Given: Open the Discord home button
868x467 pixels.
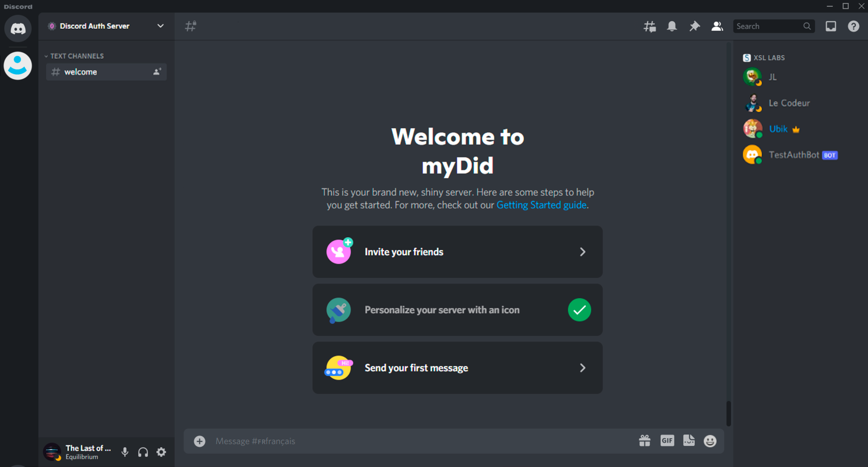Looking at the screenshot, I should click(17, 28).
